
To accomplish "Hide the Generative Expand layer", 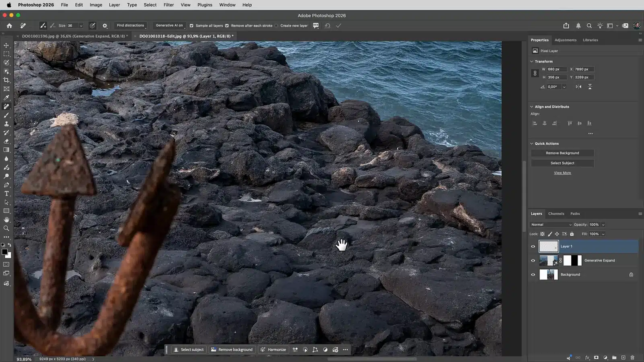I will (x=533, y=261).
